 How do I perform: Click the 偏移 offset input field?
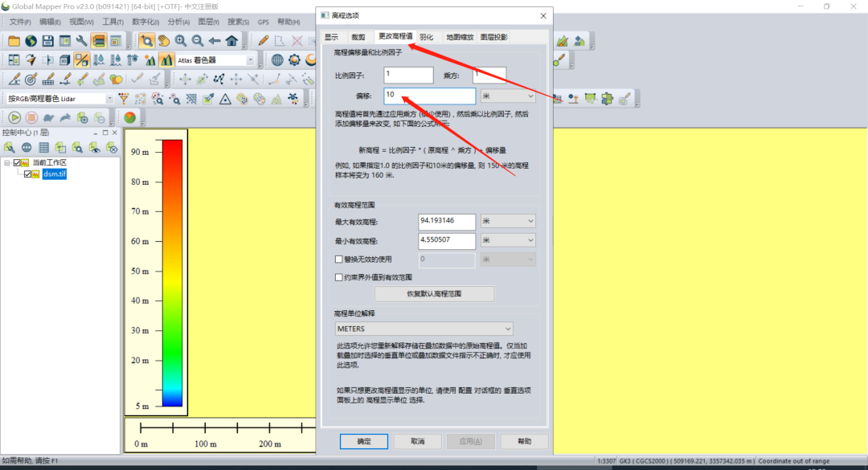point(429,96)
